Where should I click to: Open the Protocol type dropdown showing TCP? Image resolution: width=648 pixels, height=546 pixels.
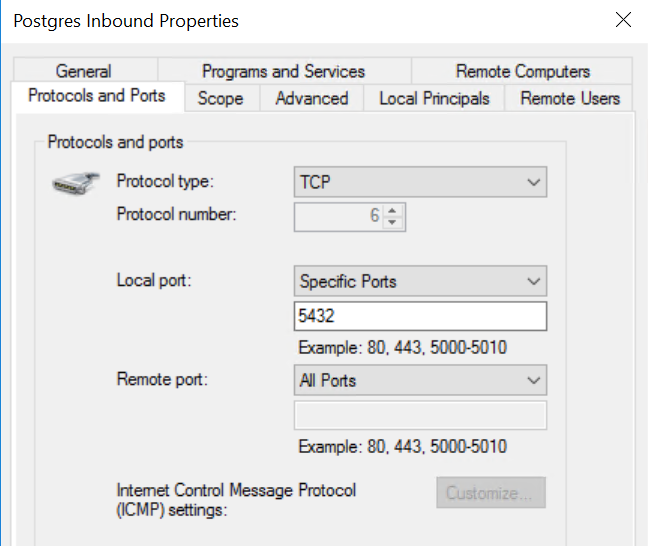click(420, 182)
